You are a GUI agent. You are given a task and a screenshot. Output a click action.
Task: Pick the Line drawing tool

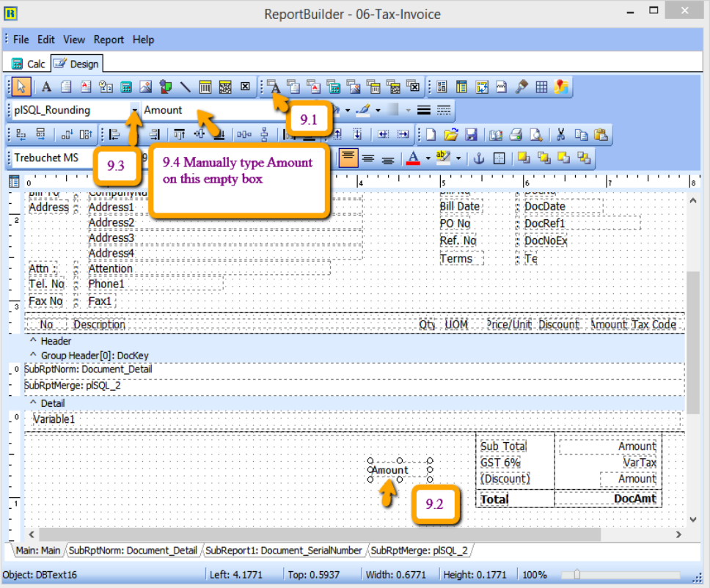(186, 87)
